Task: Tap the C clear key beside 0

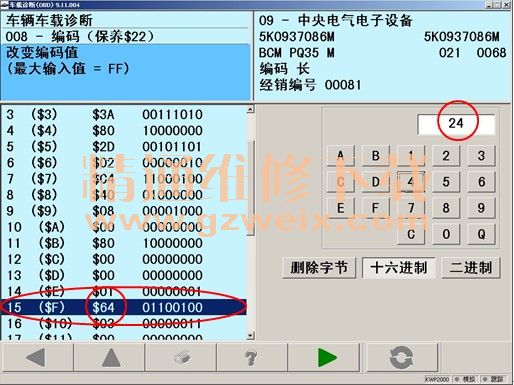Action: [411, 234]
